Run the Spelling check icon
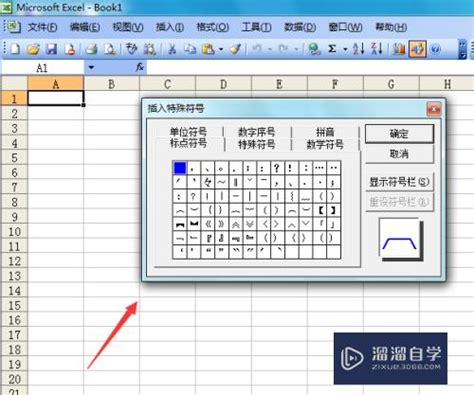The width and height of the screenshot is (474, 395). pyautogui.click(x=131, y=49)
